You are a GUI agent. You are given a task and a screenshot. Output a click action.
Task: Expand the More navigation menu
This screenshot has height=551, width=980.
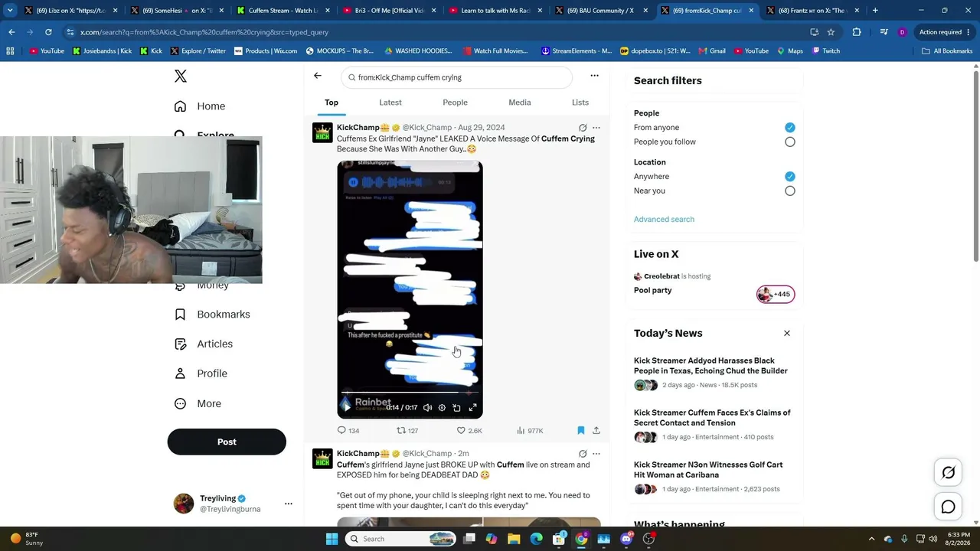[x=198, y=403]
